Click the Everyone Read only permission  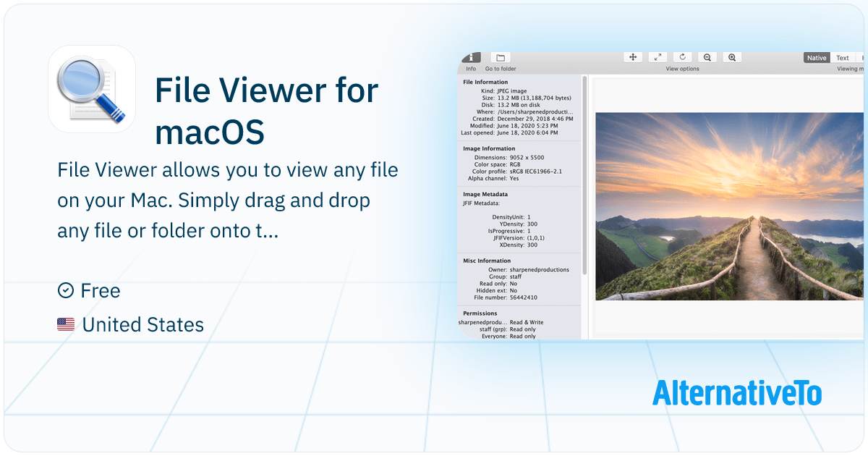tap(509, 337)
